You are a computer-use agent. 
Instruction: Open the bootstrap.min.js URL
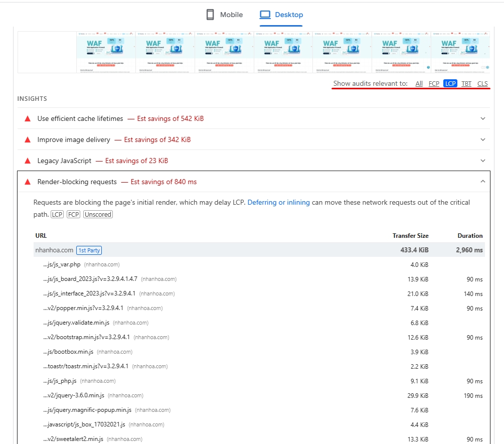86,337
